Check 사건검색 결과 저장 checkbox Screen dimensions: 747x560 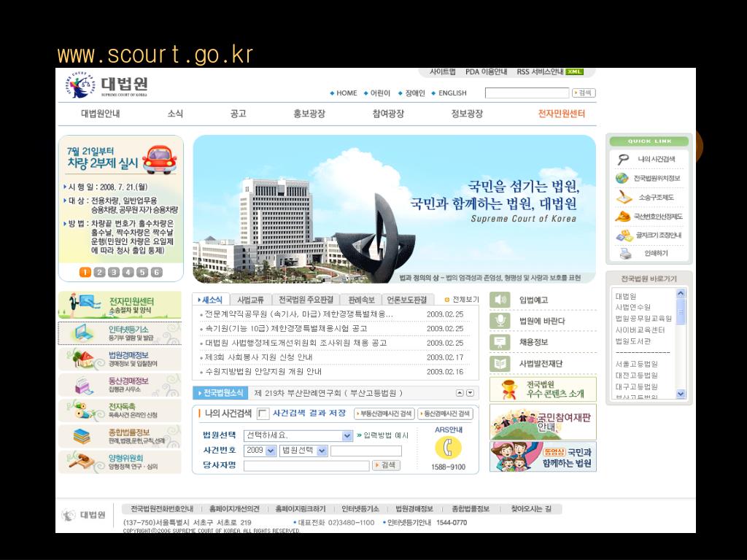263,413
